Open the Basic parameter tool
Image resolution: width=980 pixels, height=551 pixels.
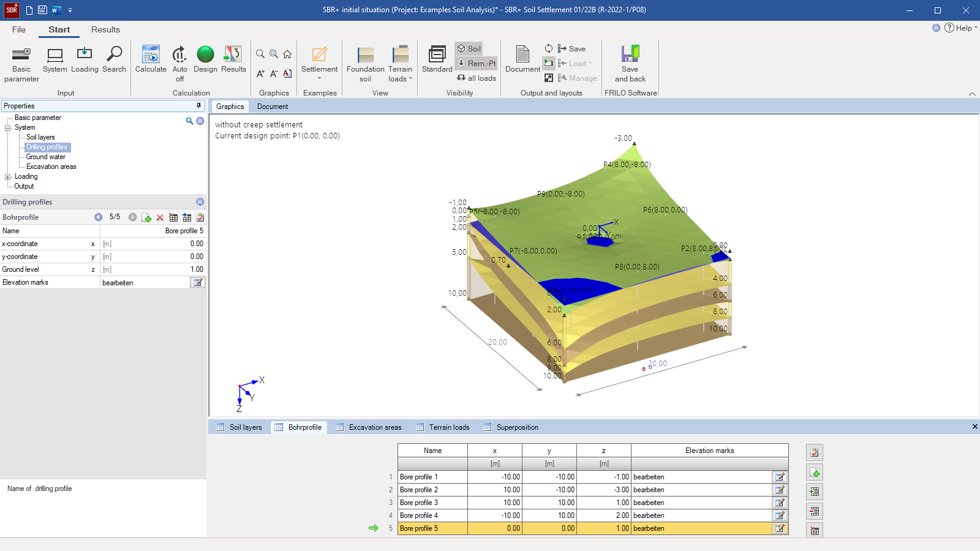click(x=21, y=64)
